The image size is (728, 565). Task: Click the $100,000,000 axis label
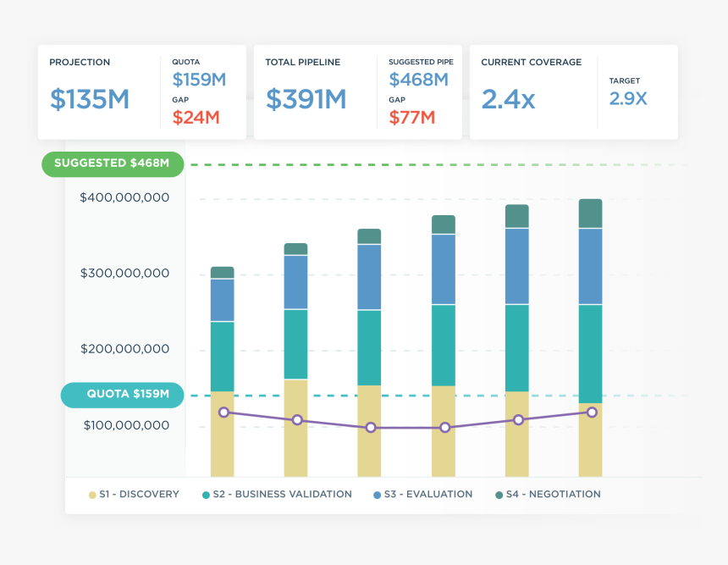(x=126, y=425)
